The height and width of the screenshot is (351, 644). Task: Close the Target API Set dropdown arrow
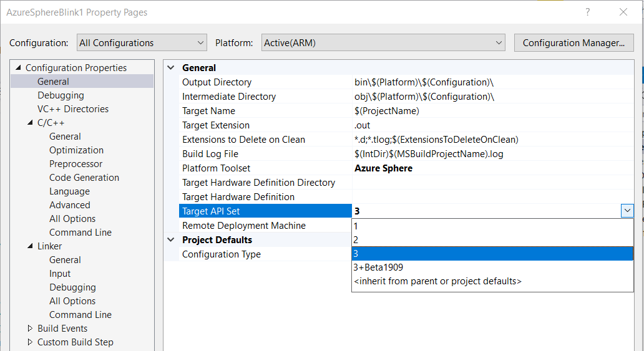[x=627, y=211]
